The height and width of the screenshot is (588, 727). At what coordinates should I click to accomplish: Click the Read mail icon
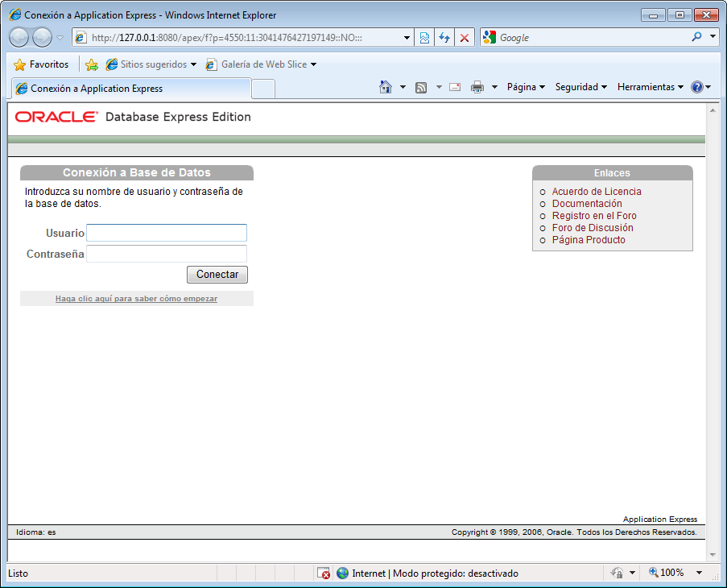(x=456, y=87)
